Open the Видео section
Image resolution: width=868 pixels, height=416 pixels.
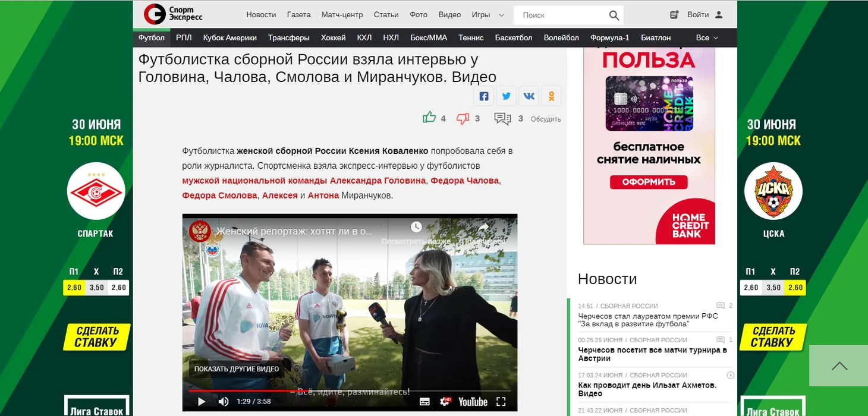click(449, 15)
